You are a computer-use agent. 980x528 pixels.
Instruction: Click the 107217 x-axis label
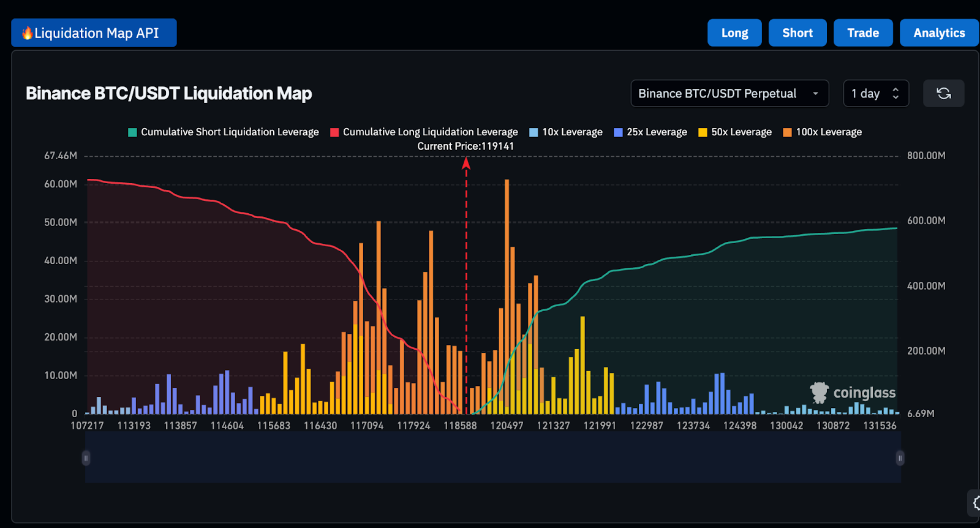[x=87, y=426]
